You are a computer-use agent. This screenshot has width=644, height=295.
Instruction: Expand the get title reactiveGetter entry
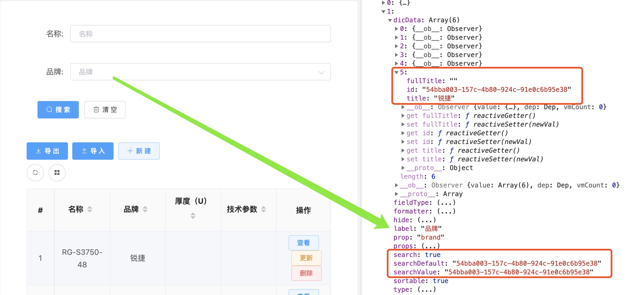(x=403, y=150)
